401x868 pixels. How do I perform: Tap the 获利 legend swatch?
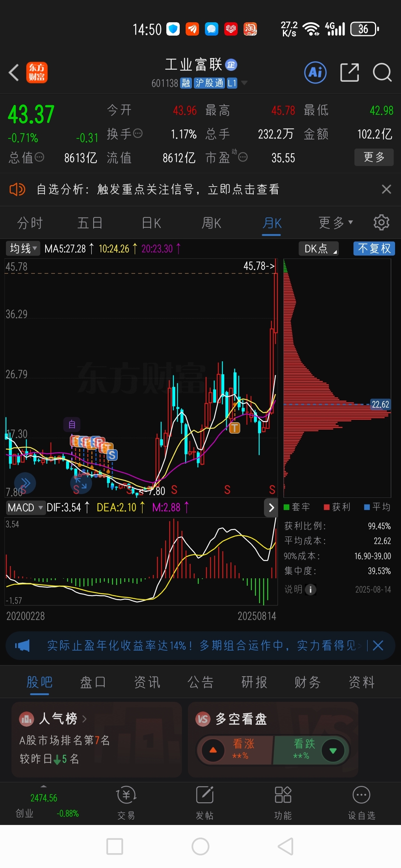[327, 507]
